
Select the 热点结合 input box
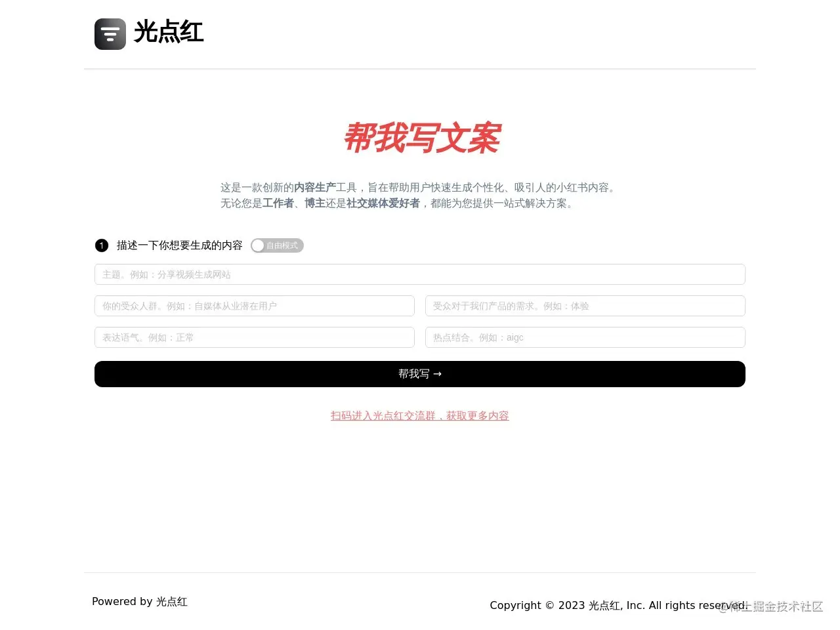(x=585, y=337)
